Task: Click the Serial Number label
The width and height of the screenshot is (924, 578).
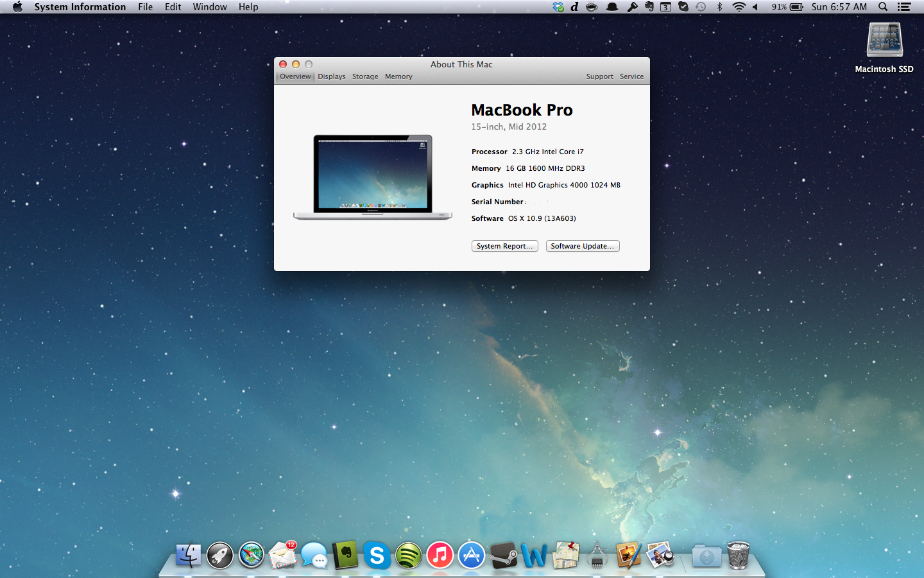Action: click(497, 202)
